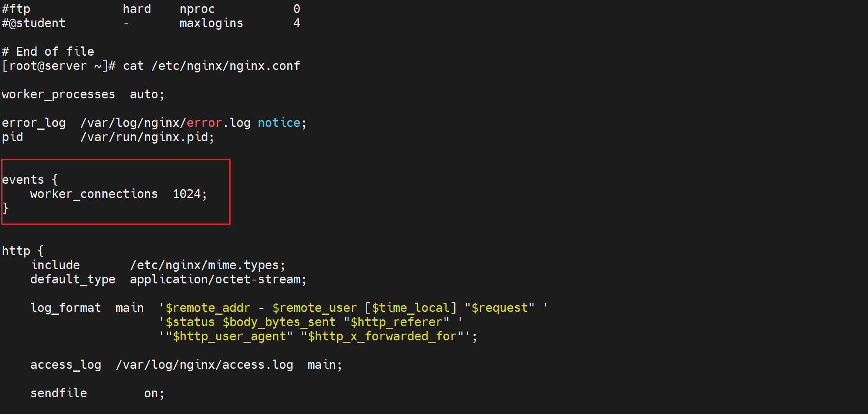Click the 'auto;' value after worker_processes
868x414 pixels.
coord(147,95)
